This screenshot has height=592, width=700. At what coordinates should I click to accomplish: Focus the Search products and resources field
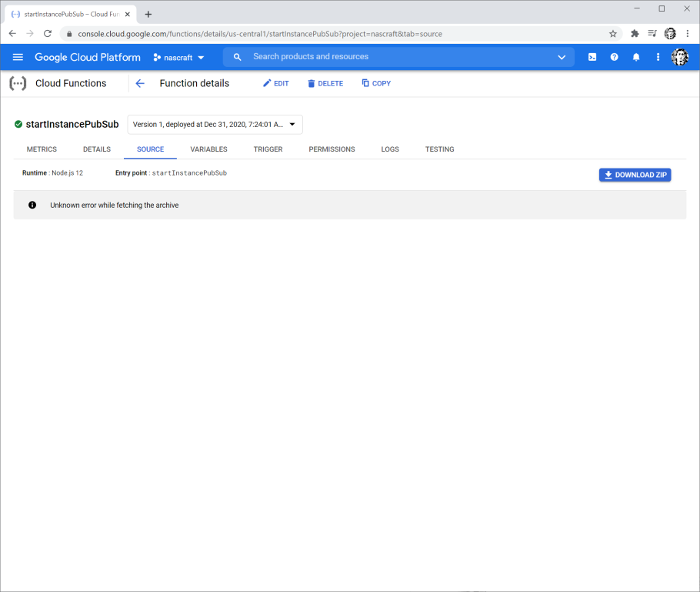[385, 57]
